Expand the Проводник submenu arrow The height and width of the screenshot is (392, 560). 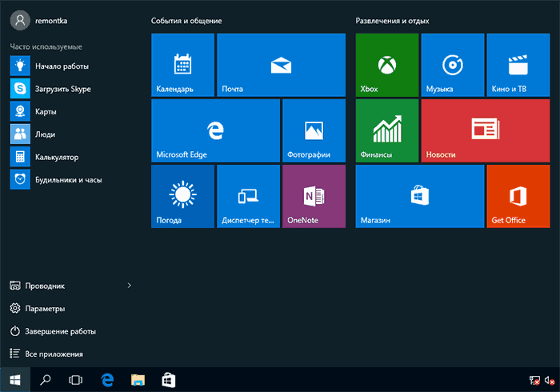click(x=130, y=286)
